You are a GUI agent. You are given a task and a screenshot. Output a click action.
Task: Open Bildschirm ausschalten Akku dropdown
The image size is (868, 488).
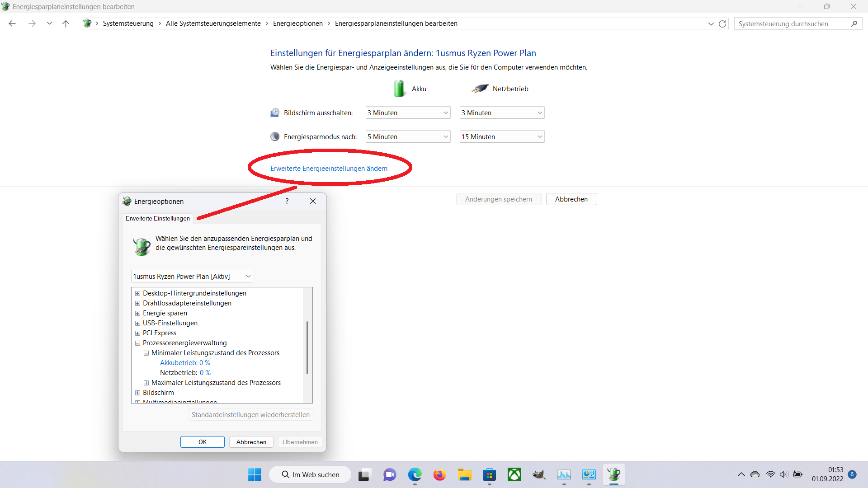coord(408,113)
